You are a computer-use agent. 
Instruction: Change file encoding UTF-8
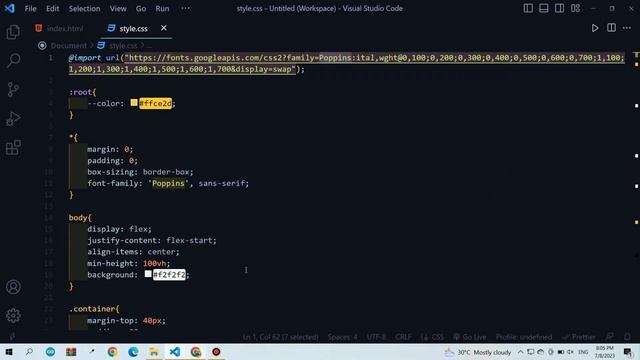point(376,337)
